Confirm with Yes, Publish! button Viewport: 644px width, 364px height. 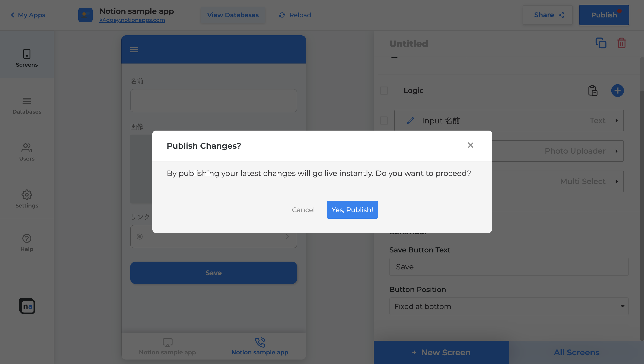(352, 210)
